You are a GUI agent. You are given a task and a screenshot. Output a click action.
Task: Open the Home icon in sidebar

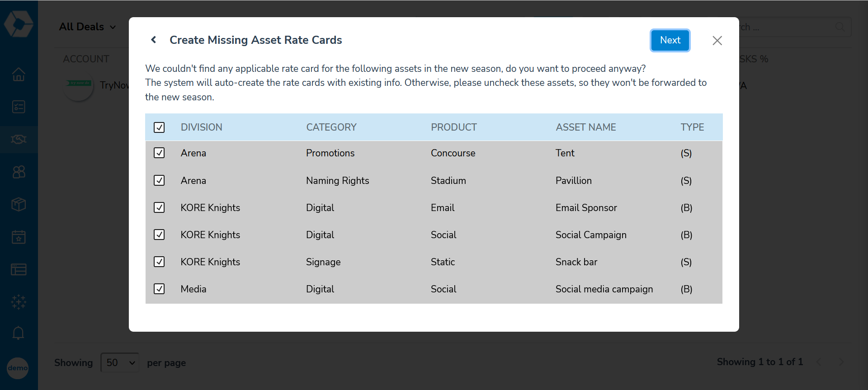click(x=19, y=74)
